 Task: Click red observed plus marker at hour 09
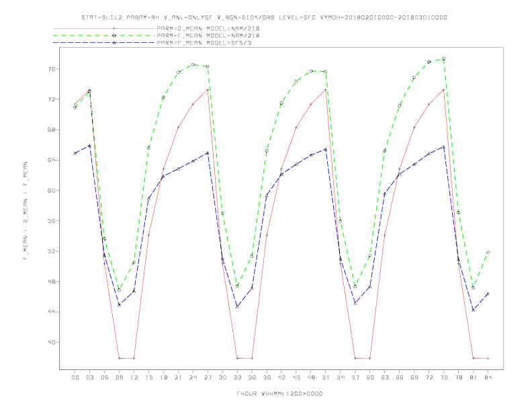coord(119,358)
